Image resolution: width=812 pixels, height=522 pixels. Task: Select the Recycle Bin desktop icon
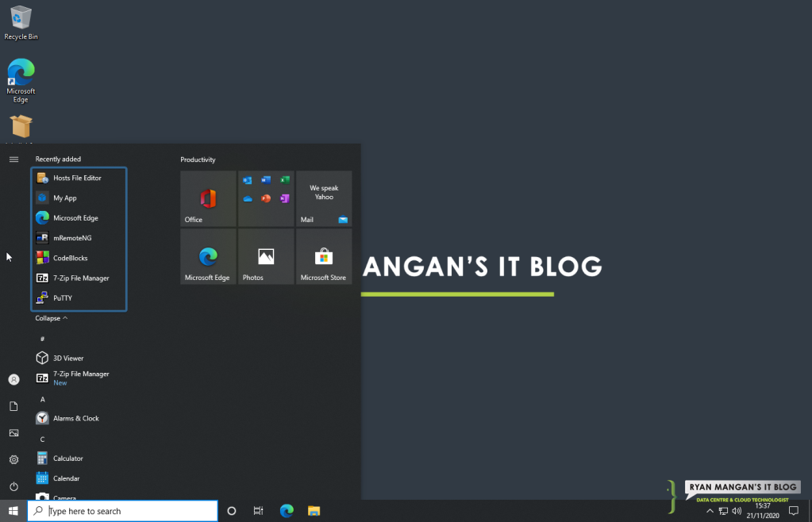click(21, 23)
